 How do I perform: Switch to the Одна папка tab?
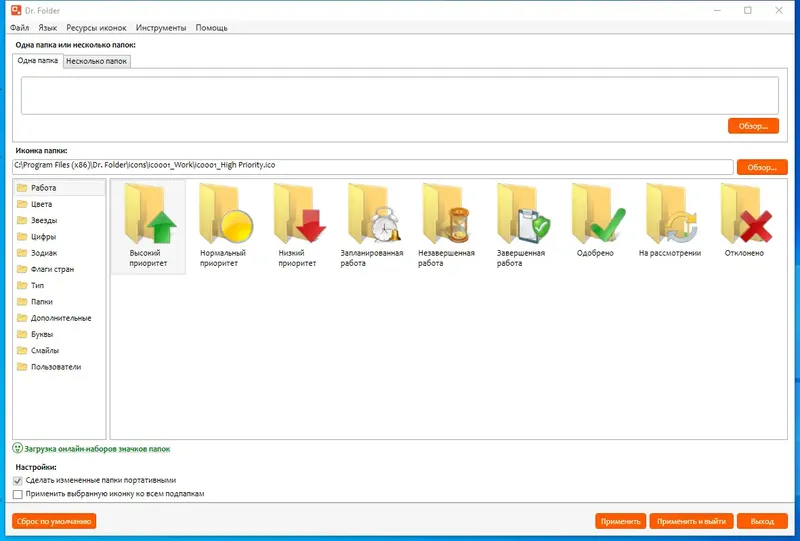[x=38, y=60]
